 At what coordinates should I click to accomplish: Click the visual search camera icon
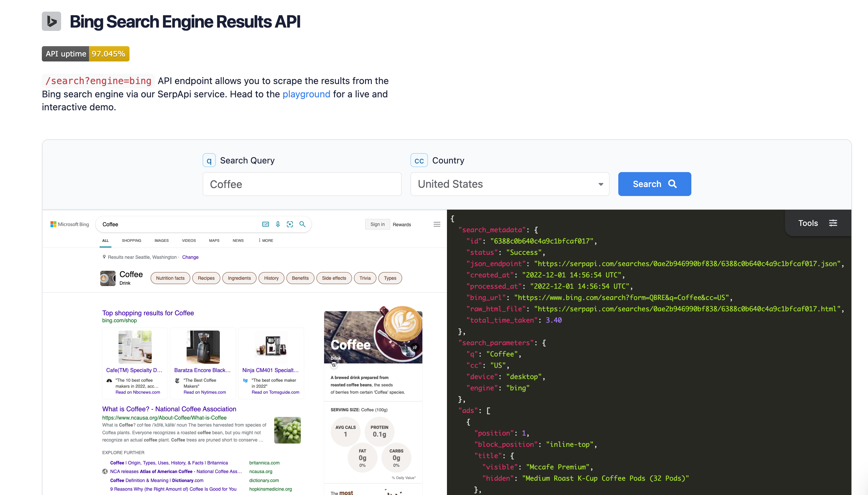pos(290,224)
